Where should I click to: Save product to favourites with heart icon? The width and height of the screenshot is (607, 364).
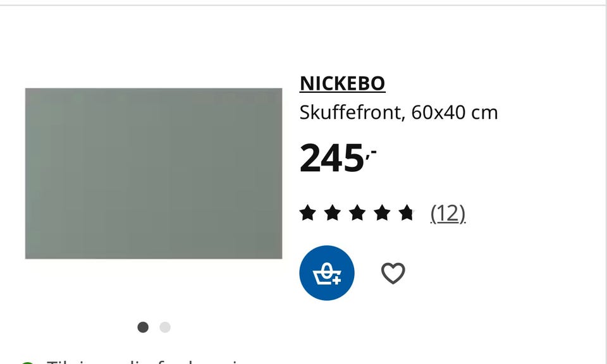393,273
